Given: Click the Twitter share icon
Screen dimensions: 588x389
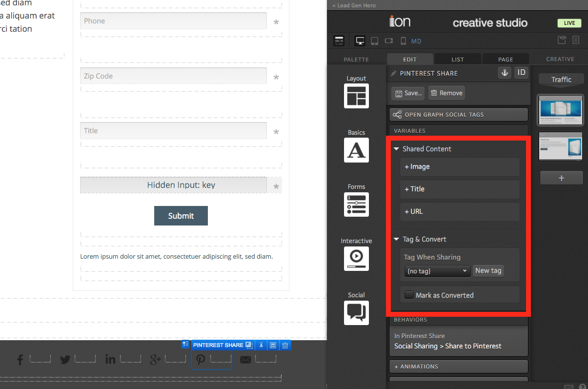Looking at the screenshot, I should (x=65, y=360).
